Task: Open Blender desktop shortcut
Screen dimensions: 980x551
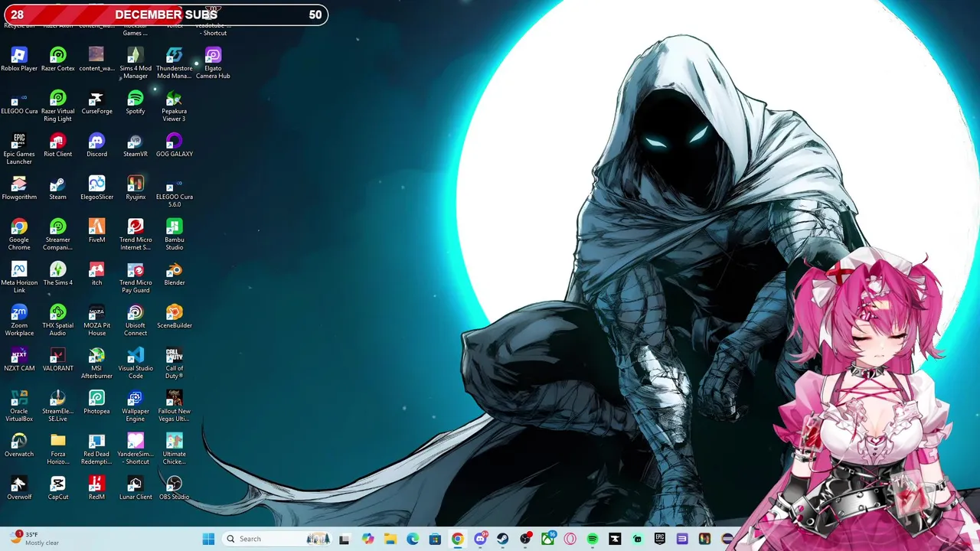Action: 174,274
